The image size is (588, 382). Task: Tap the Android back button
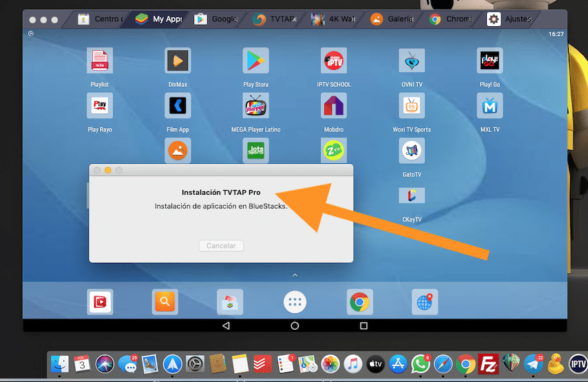(x=226, y=326)
